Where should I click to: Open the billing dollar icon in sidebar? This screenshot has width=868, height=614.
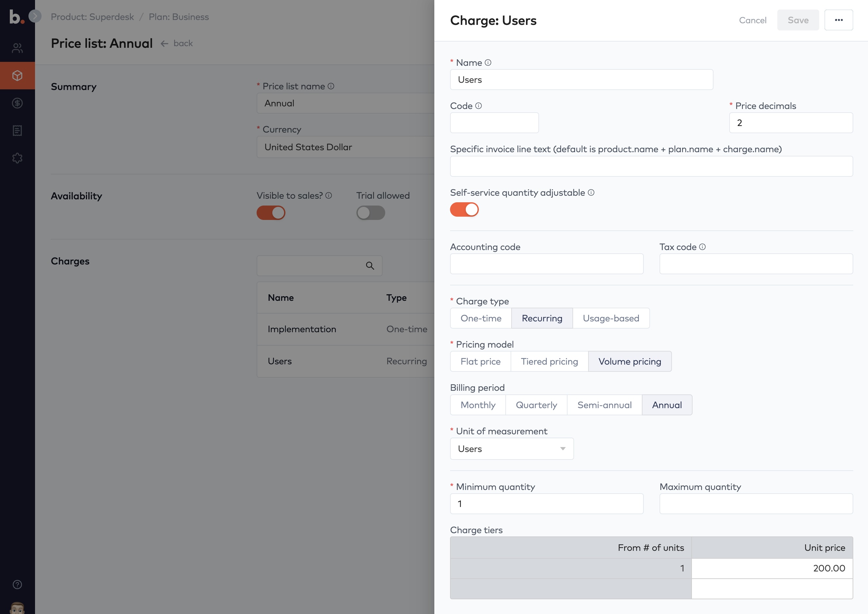coord(17,103)
